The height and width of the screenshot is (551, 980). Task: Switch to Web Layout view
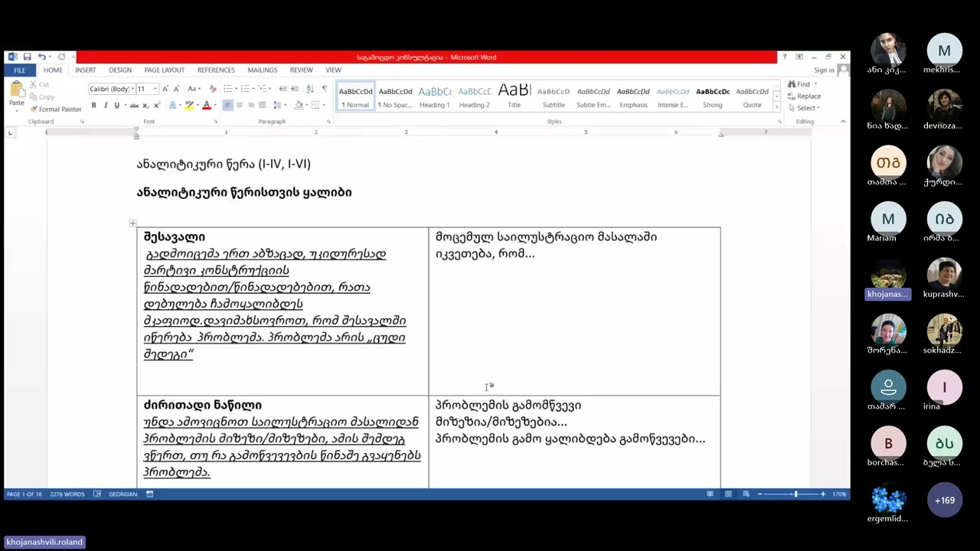pos(746,494)
